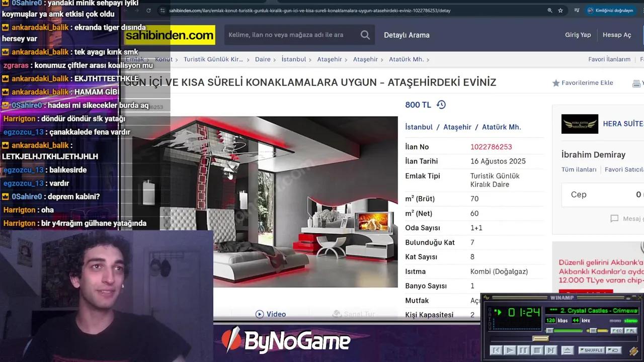Click the 800 TL price text
The height and width of the screenshot is (362, 644).
tap(418, 105)
